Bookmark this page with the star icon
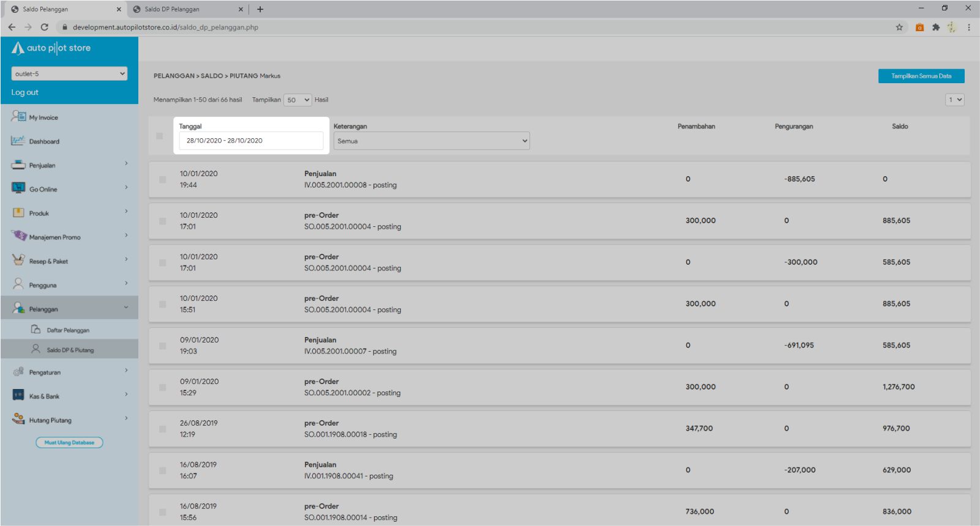 899,27
